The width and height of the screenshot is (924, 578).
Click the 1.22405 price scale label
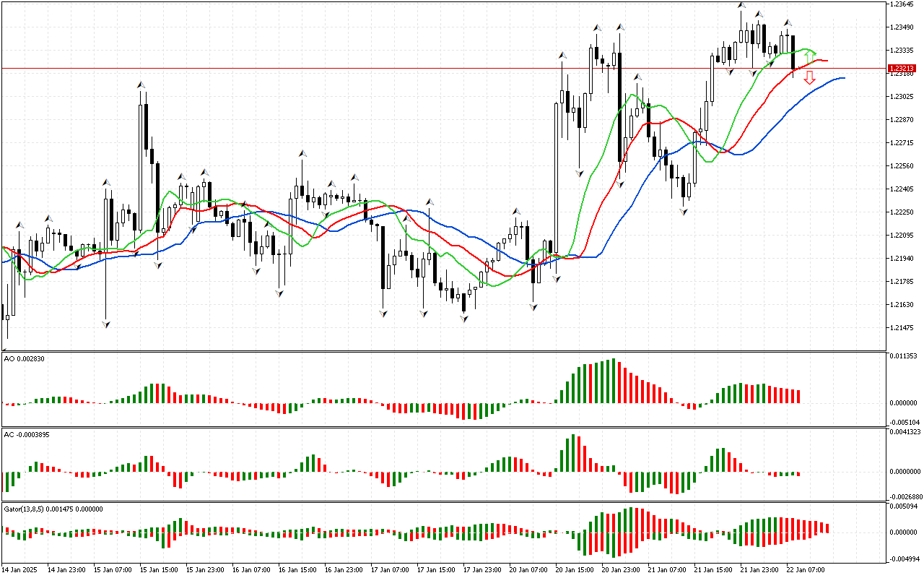(x=903, y=189)
